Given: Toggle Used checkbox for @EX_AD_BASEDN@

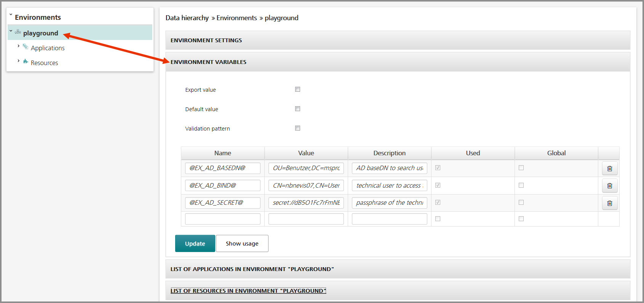Looking at the screenshot, I should tap(438, 168).
